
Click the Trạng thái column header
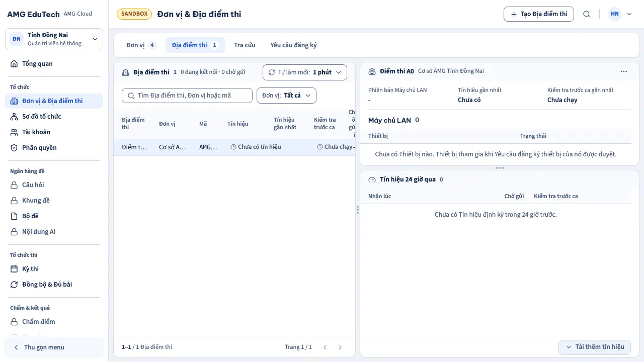[x=533, y=136]
